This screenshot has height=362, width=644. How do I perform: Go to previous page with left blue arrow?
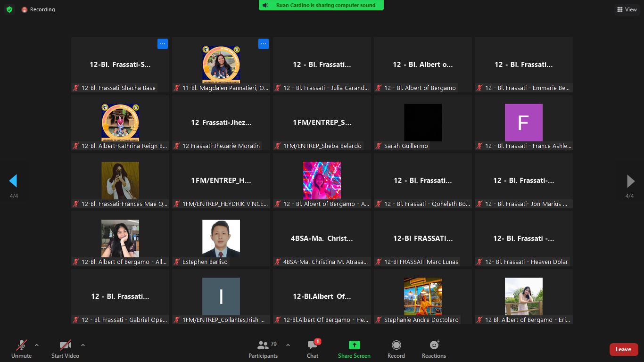(13, 181)
